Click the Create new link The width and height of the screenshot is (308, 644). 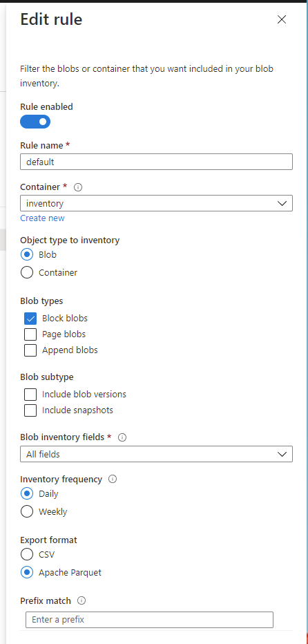pyautogui.click(x=42, y=218)
